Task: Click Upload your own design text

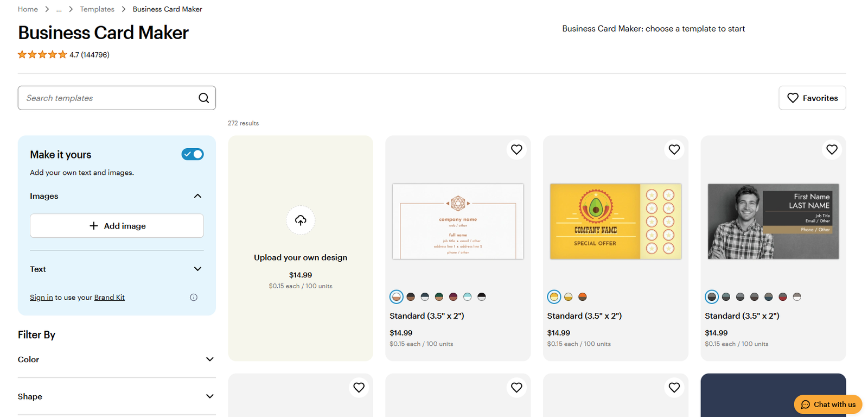Action: [301, 257]
